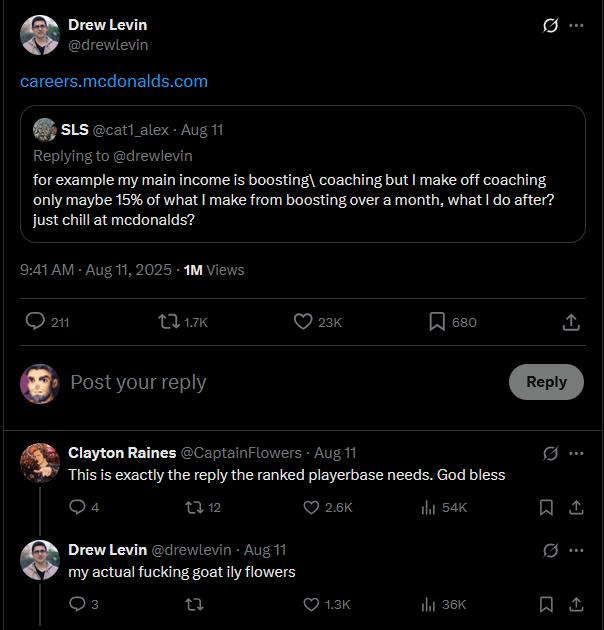Repost the main tweet with 1.7K reposts

pyautogui.click(x=170, y=322)
